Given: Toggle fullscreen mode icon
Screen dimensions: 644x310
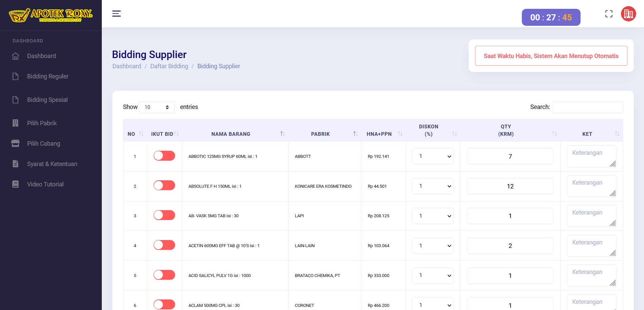Looking at the screenshot, I should (609, 14).
